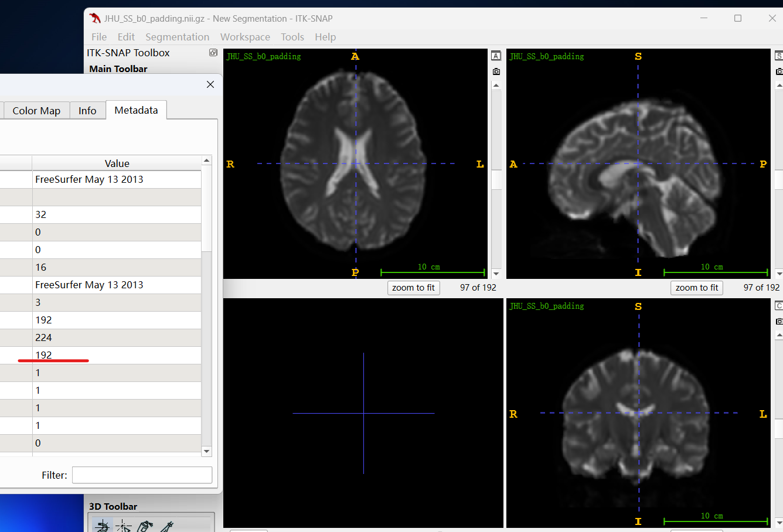
Task: Select the top FreeSurfer May 13 2013 cell
Action: [117, 179]
